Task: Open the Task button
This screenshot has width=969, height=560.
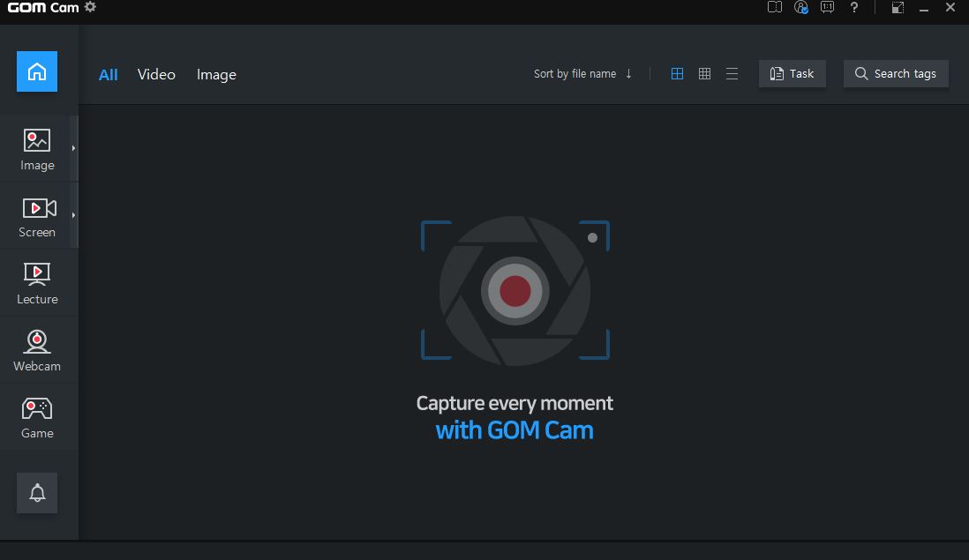Action: click(792, 73)
